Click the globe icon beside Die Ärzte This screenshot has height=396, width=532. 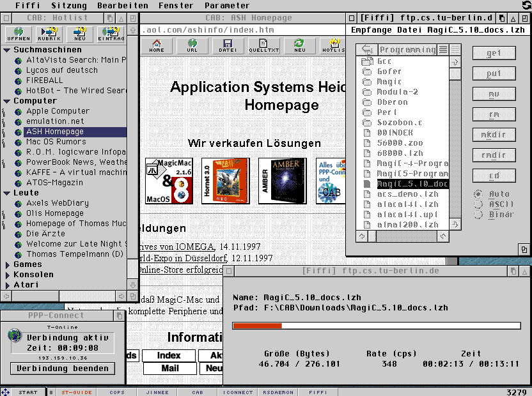tap(19, 234)
